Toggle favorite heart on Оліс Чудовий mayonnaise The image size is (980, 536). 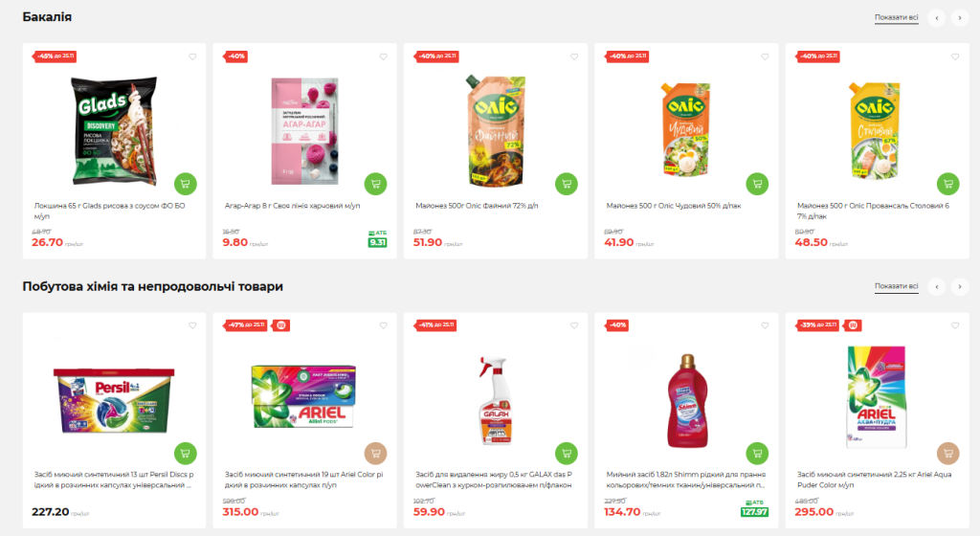click(x=765, y=56)
